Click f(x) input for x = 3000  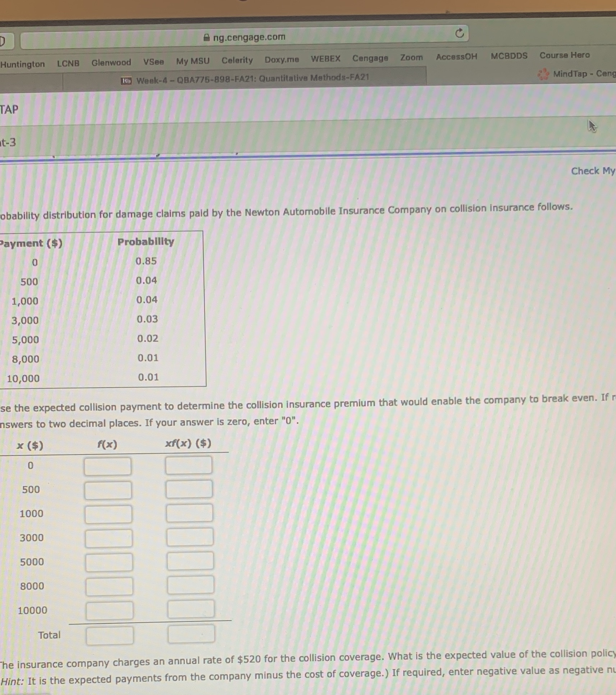pos(109,538)
